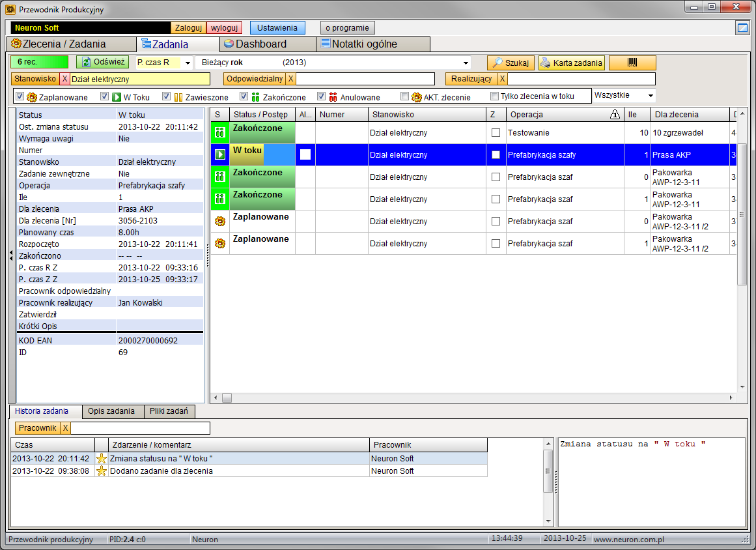The height and width of the screenshot is (550, 756).
Task: Click the 'Status / Postęp' column header
Action: tap(262, 114)
